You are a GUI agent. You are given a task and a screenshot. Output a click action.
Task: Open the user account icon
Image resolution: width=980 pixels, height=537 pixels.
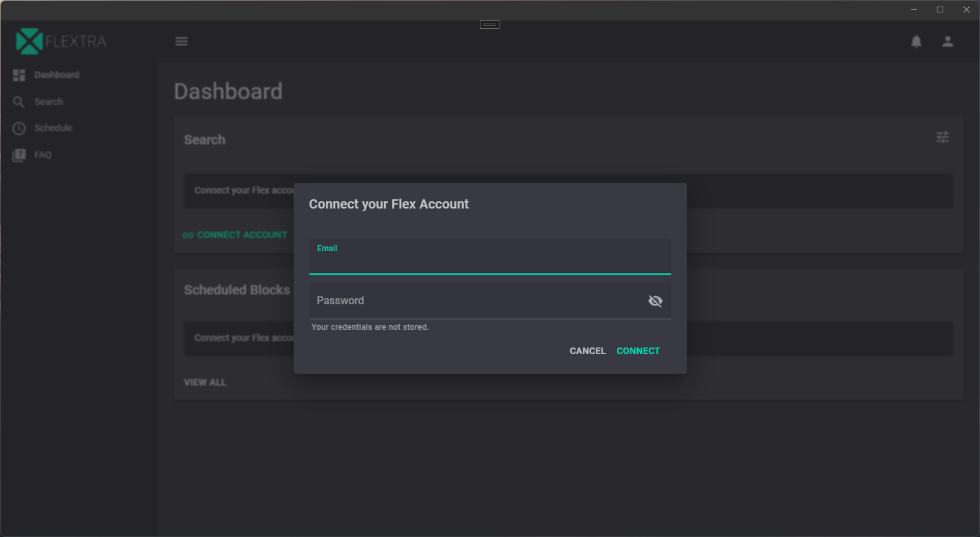[x=948, y=41]
